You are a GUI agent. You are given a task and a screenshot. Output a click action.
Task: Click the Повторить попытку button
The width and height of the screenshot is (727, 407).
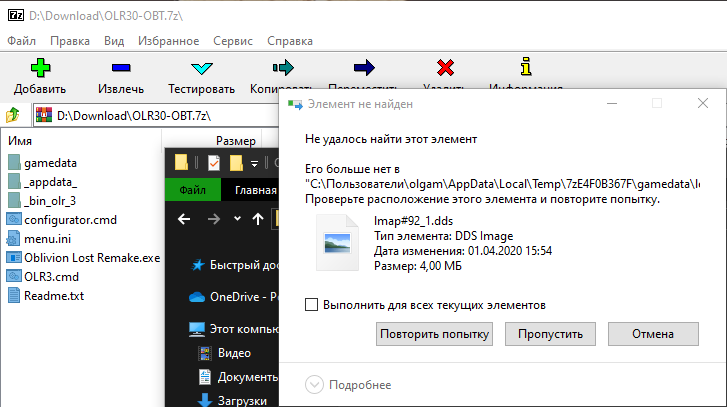pos(434,334)
